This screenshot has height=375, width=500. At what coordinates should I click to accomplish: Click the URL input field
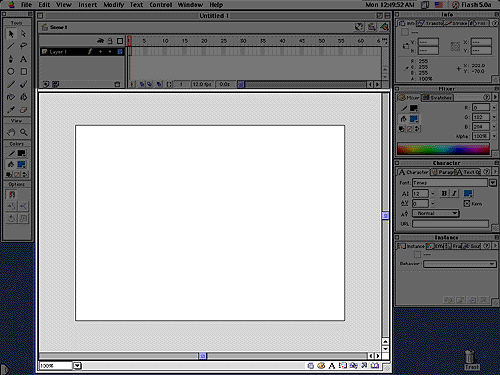[450, 224]
